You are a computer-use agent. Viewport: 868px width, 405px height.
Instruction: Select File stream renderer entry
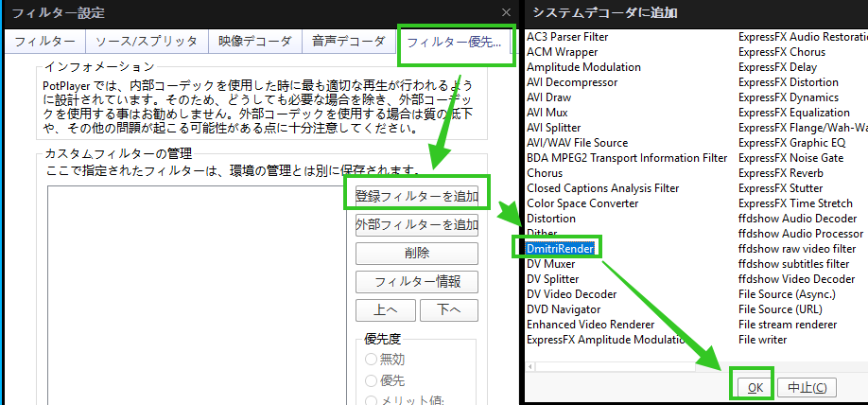point(788,325)
